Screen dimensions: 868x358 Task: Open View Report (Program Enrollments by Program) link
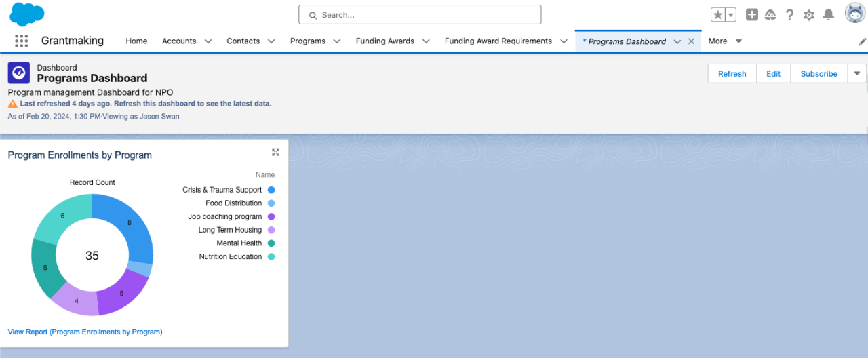tap(85, 332)
